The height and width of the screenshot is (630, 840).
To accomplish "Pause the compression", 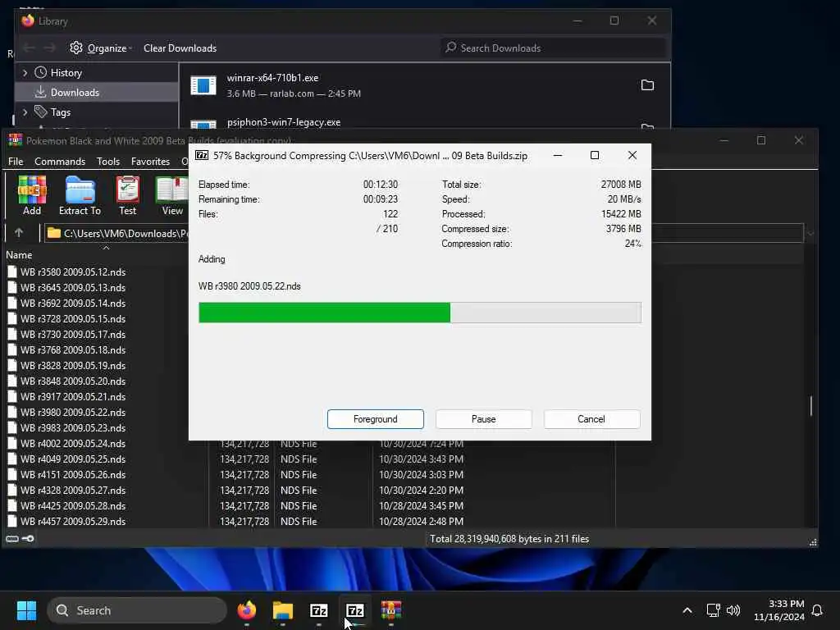I will click(x=483, y=419).
